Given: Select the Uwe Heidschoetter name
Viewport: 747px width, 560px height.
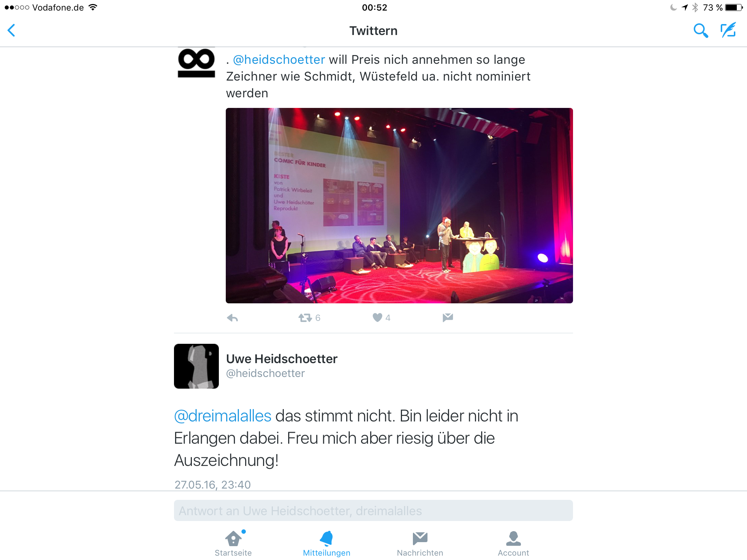Looking at the screenshot, I should click(x=282, y=359).
